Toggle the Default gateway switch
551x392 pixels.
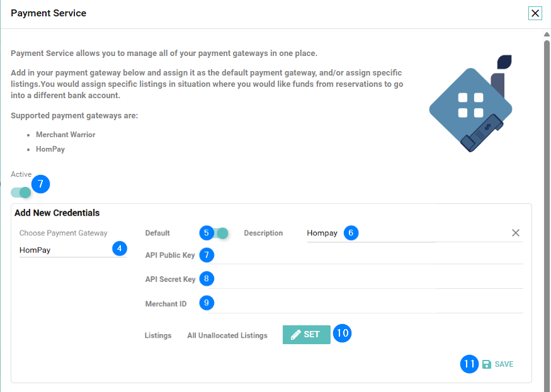coord(220,233)
